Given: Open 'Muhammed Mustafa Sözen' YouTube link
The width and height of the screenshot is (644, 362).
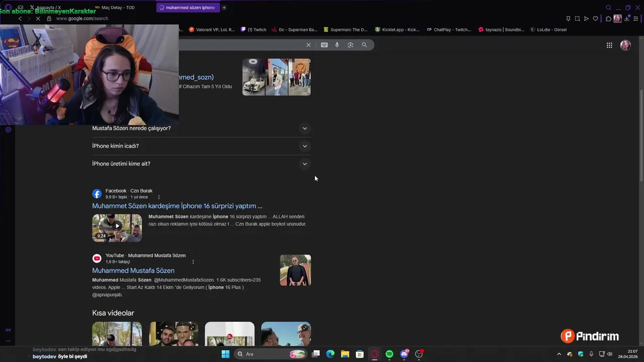Looking at the screenshot, I should [133, 270].
